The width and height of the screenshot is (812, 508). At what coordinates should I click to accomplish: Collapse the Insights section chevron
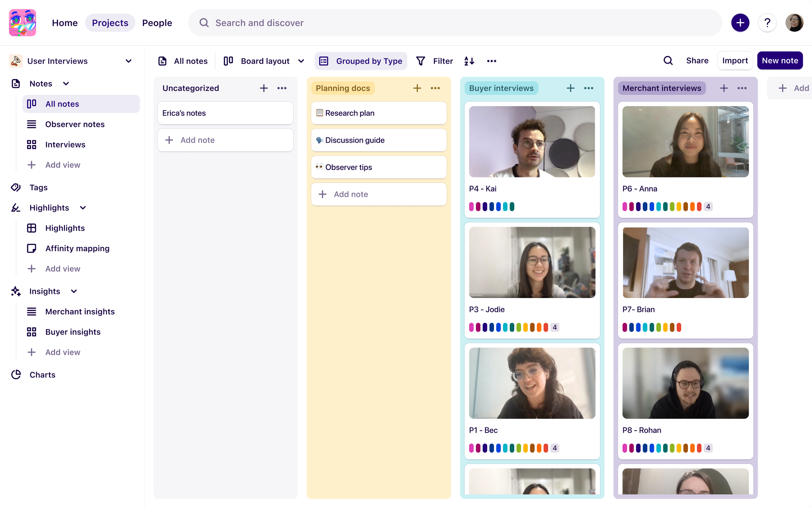pos(74,291)
